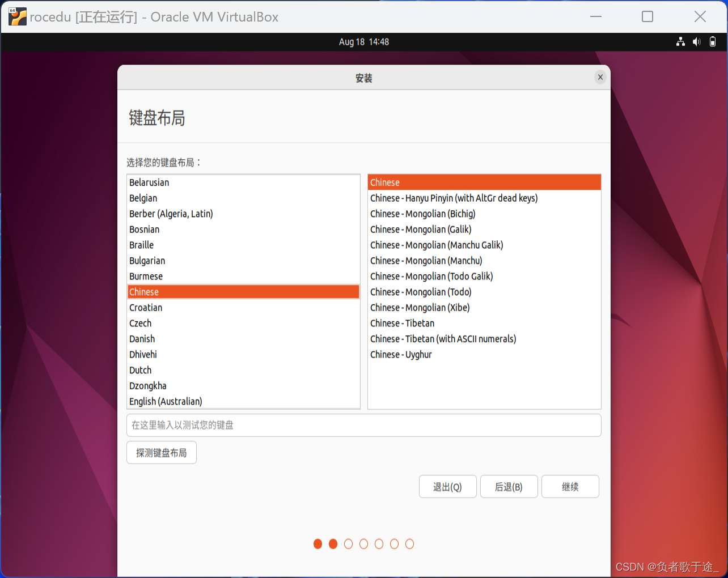Close the installer dialog with the X button
The height and width of the screenshot is (578, 728).
pos(600,78)
